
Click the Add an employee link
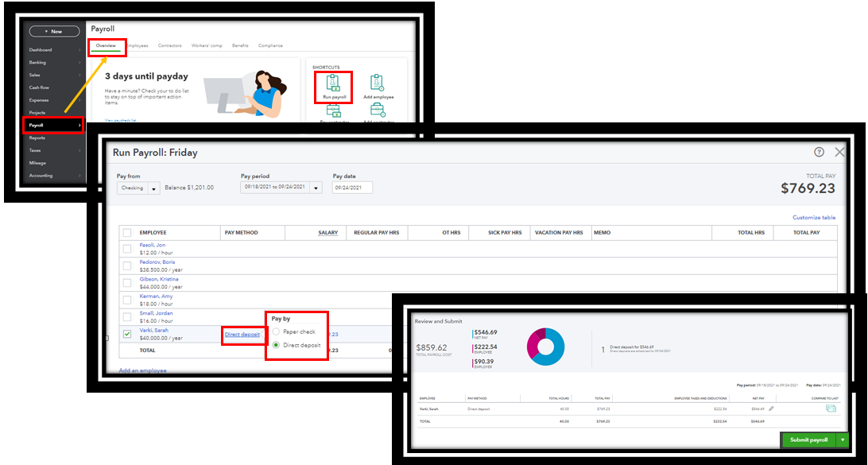pyautogui.click(x=143, y=370)
